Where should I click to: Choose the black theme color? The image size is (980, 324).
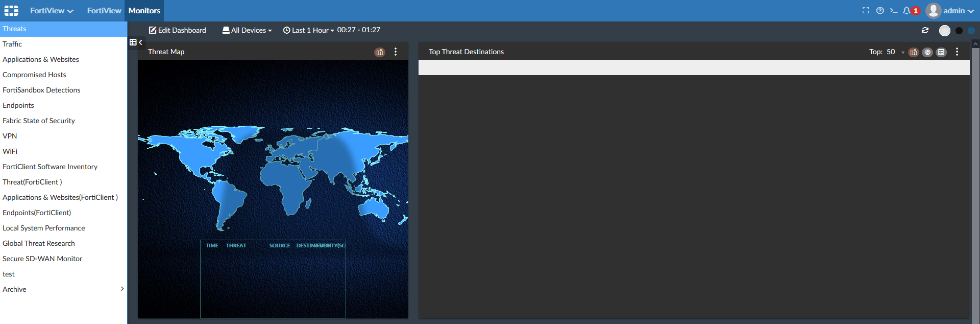tap(959, 31)
